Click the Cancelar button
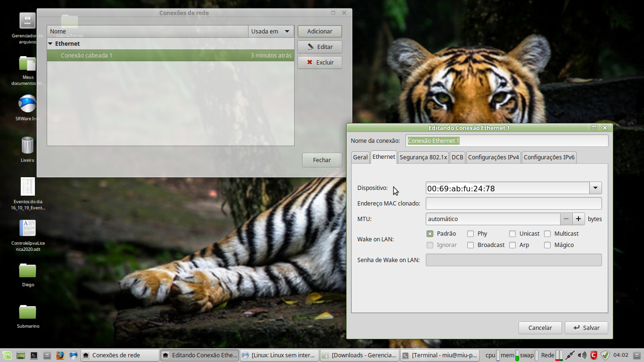644x362 pixels. click(x=540, y=328)
